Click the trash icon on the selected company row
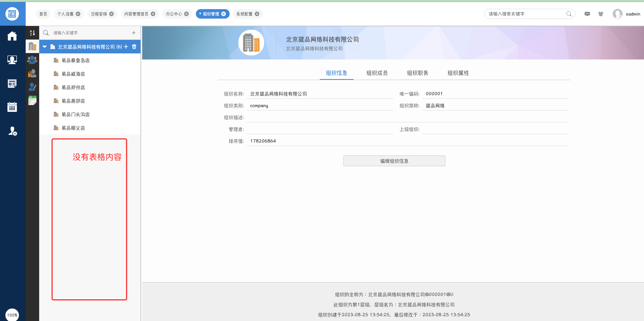 [x=134, y=47]
